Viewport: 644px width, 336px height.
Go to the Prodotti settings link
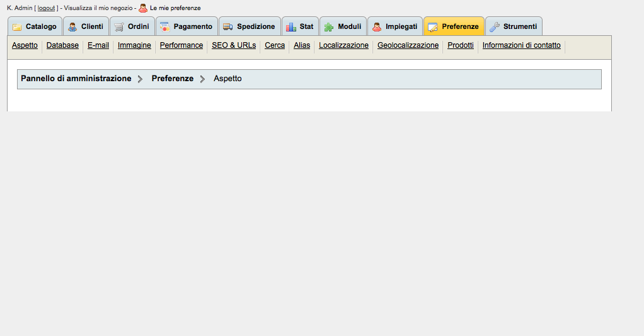pyautogui.click(x=461, y=45)
